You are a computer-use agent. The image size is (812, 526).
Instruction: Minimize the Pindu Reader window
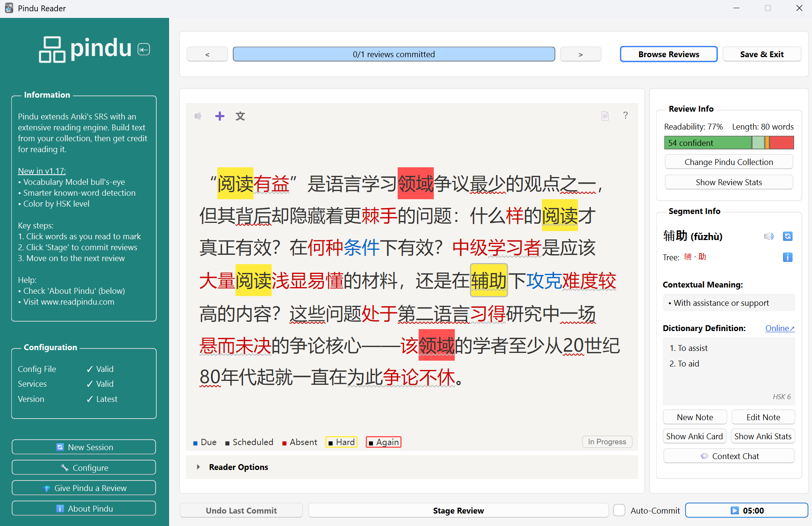click(736, 8)
